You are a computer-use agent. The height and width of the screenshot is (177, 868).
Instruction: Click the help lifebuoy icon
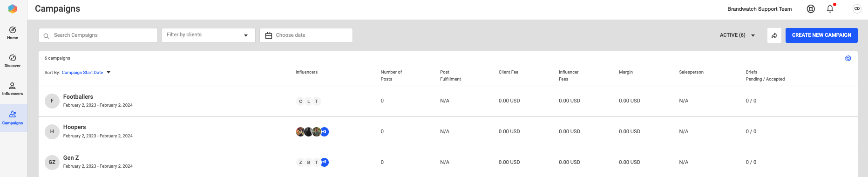pos(811,9)
